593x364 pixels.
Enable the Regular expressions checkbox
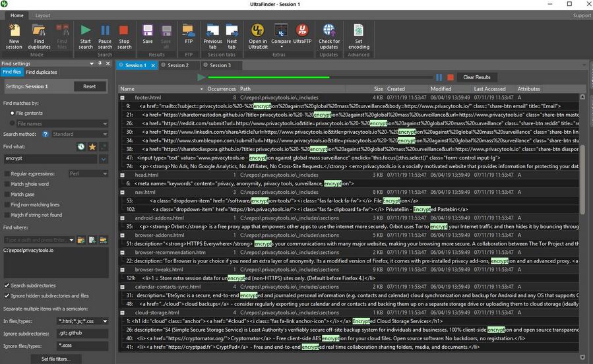(x=7, y=174)
